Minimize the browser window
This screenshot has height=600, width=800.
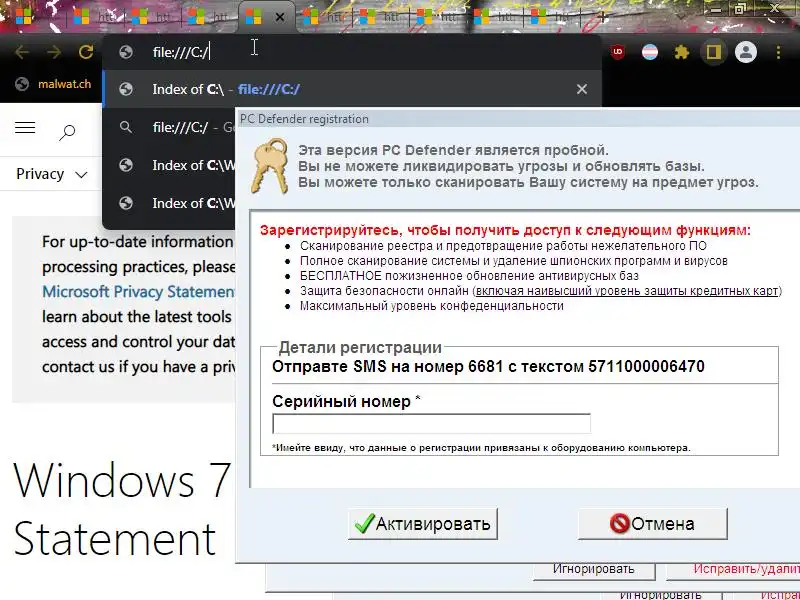click(x=716, y=9)
